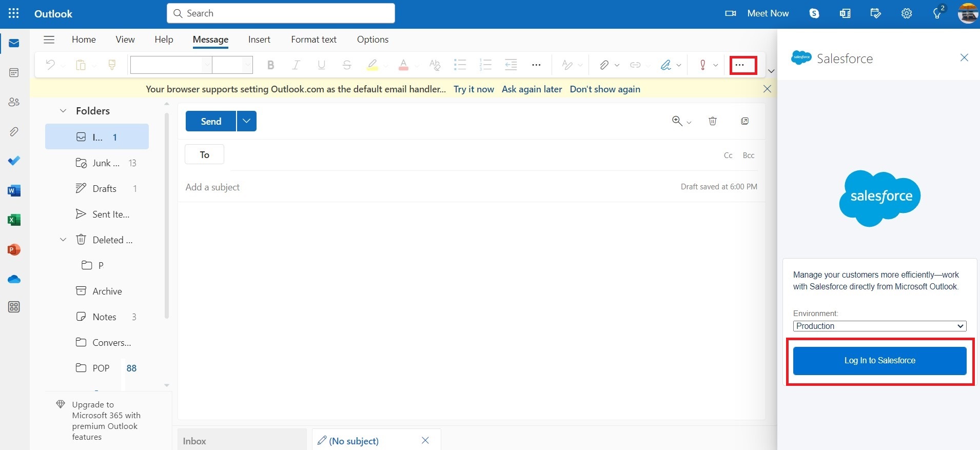
Task: Toggle Strikethrough formatting
Action: (347, 65)
